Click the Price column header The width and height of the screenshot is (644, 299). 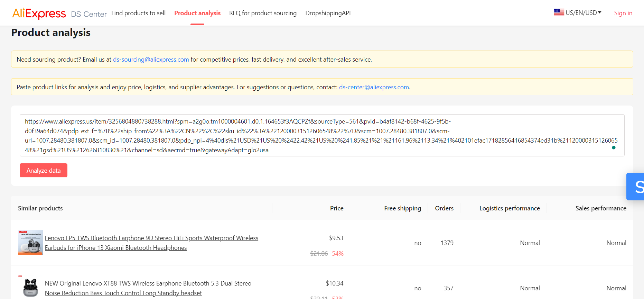(x=337, y=208)
